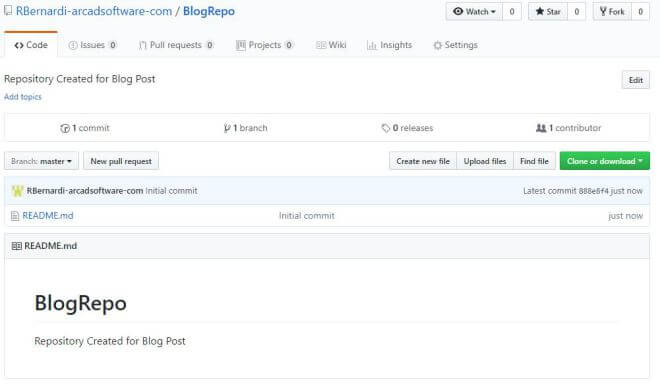Open the Settings tab
This screenshot has height=388, width=660.
point(455,45)
